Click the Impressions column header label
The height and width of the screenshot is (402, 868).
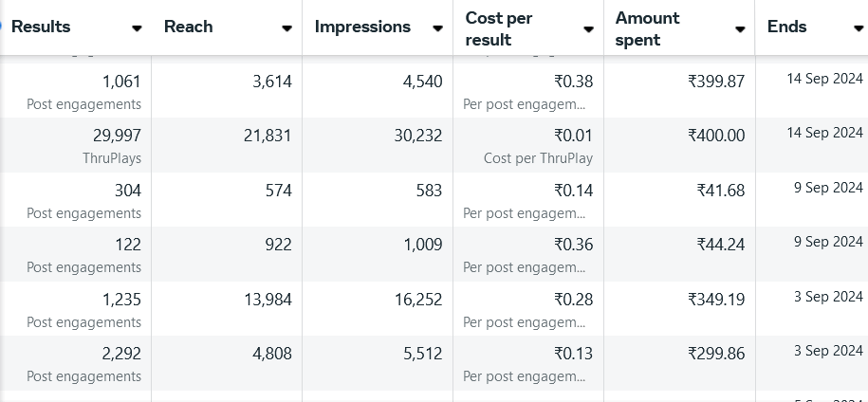pyautogui.click(x=362, y=27)
